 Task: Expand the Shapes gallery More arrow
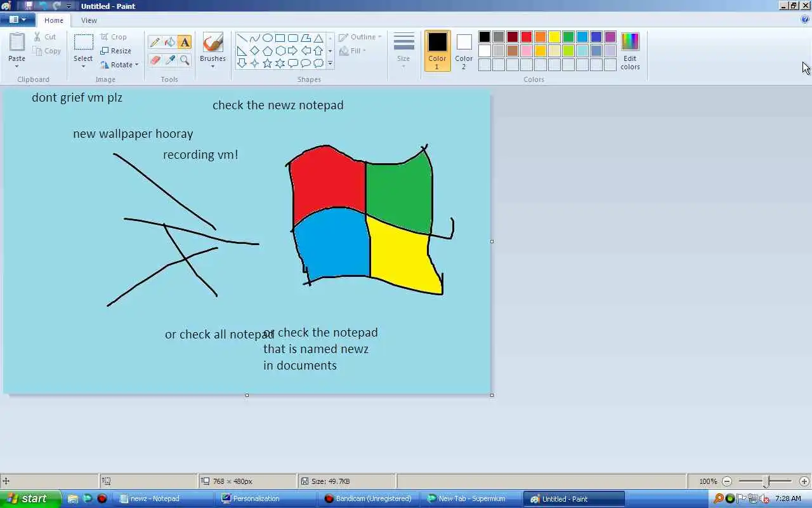click(x=330, y=63)
